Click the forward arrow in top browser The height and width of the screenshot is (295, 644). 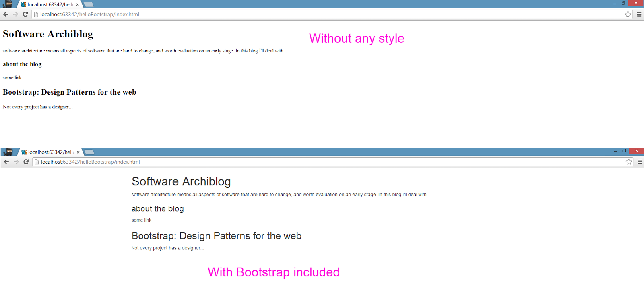pos(16,14)
